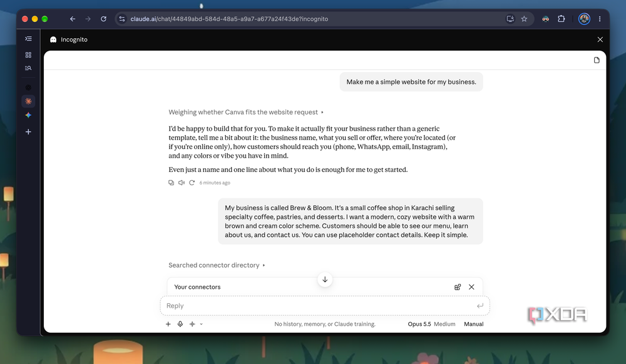
Task: Open the voice options chevron
Action: [201, 324]
